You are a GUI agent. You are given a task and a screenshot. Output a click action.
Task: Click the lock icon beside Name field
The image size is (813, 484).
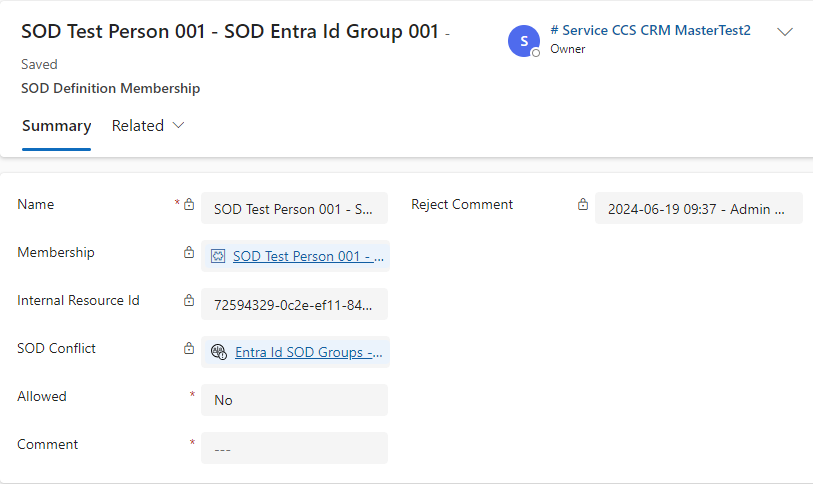tap(189, 205)
